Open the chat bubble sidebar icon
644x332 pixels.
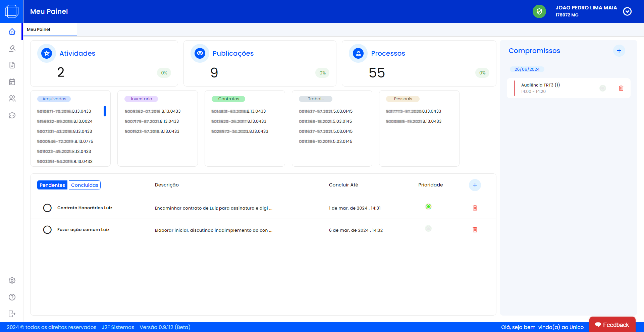[x=12, y=115]
